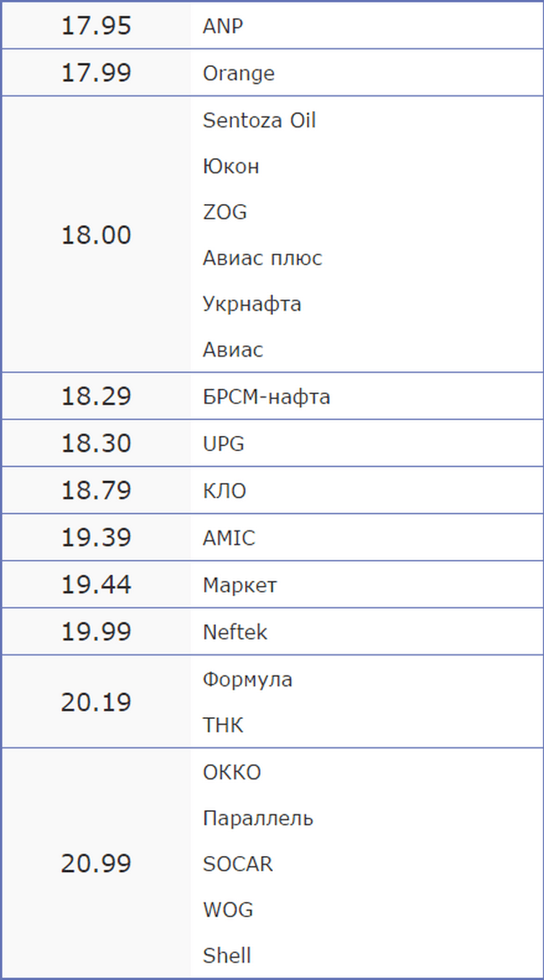Click the ТНК station name

(223, 725)
